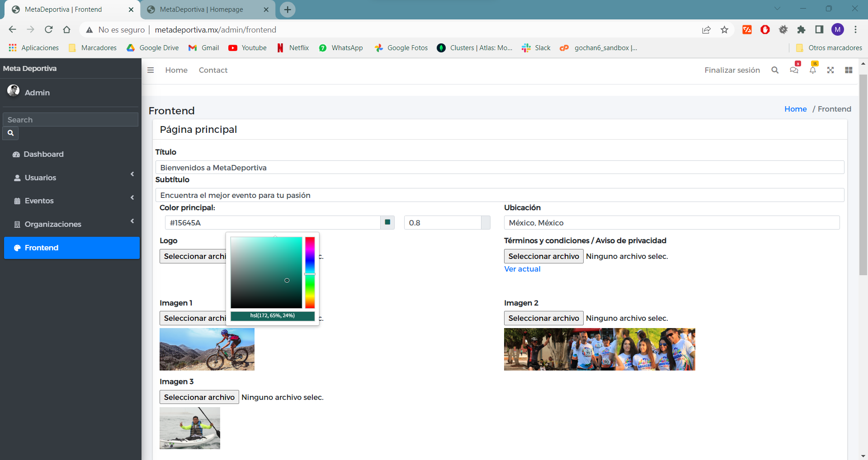The height and width of the screenshot is (460, 868).
Task: Expand the Eventos sidebar menu
Action: tap(72, 201)
